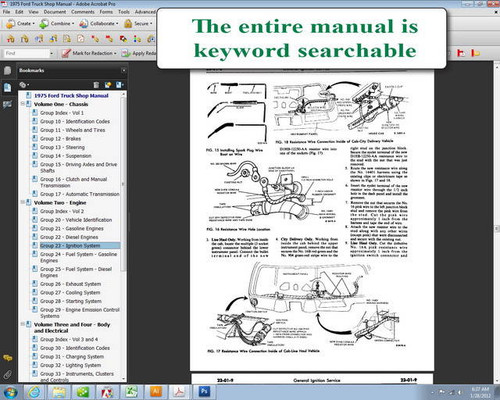Viewport: 500px width, 400px height.
Task: Click the document pane vertical scrollbar
Action: coord(496,223)
